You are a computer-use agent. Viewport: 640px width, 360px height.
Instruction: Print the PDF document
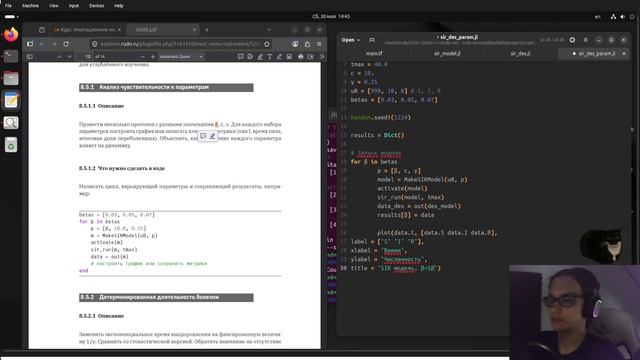[x=301, y=57]
